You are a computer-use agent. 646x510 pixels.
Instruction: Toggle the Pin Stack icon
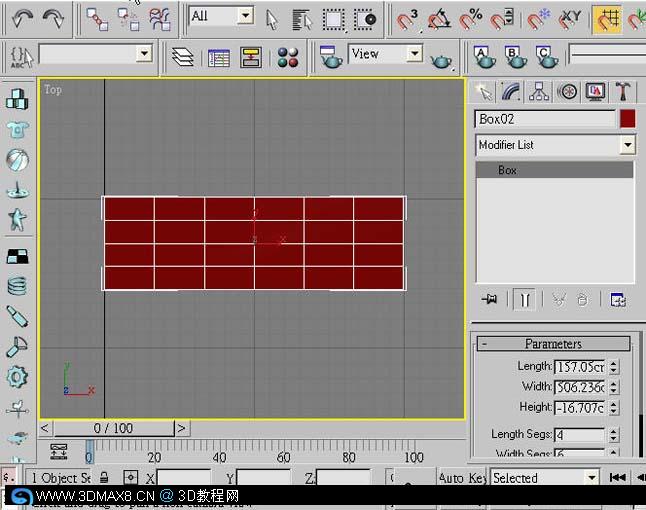489,299
